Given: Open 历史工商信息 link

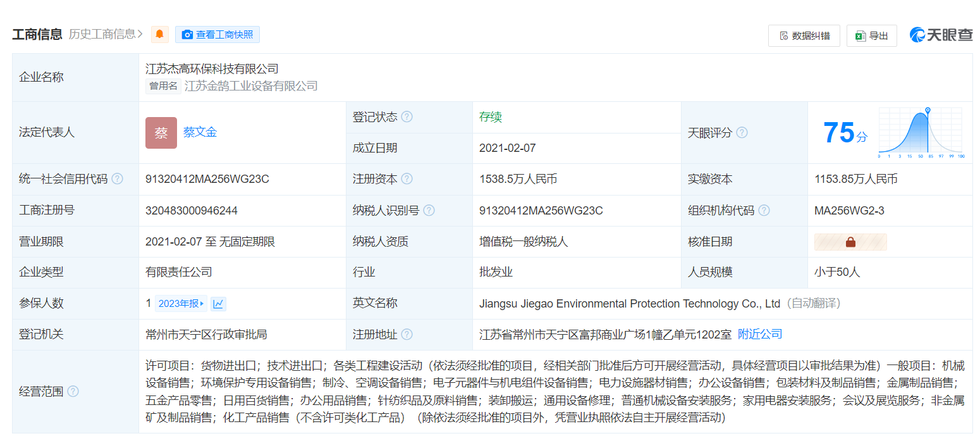Looking at the screenshot, I should point(106,34).
